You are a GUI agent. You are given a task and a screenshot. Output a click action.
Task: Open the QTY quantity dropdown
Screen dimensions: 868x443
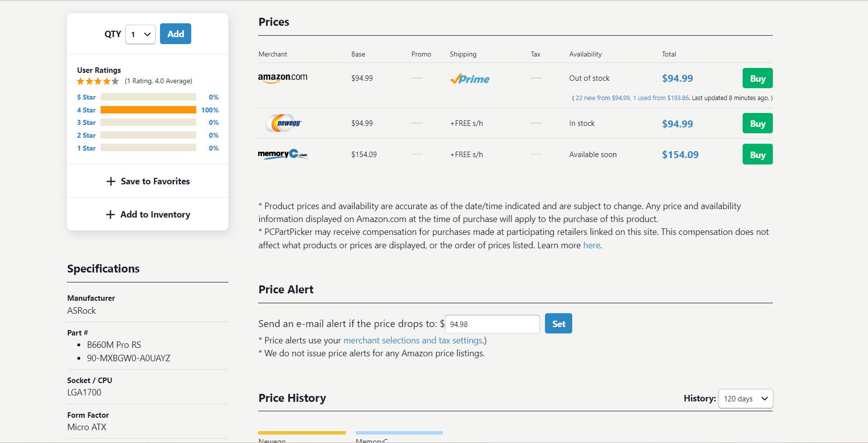click(x=140, y=34)
